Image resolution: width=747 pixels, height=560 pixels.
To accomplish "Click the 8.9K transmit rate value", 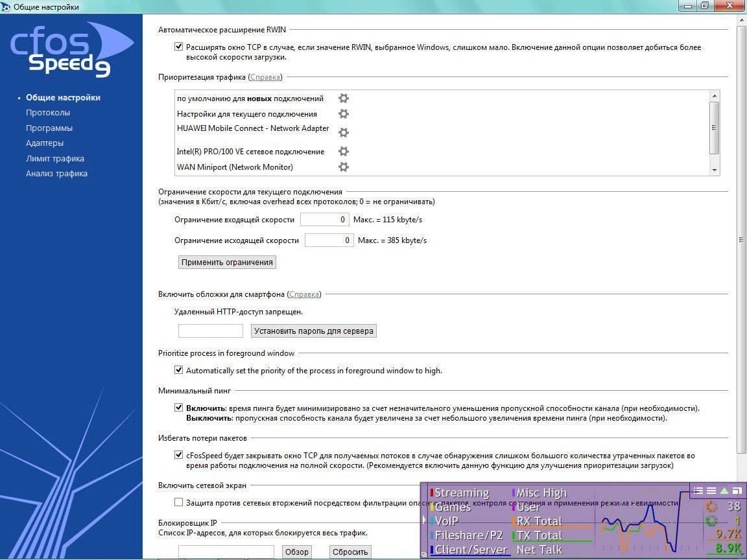I will click(x=728, y=548).
